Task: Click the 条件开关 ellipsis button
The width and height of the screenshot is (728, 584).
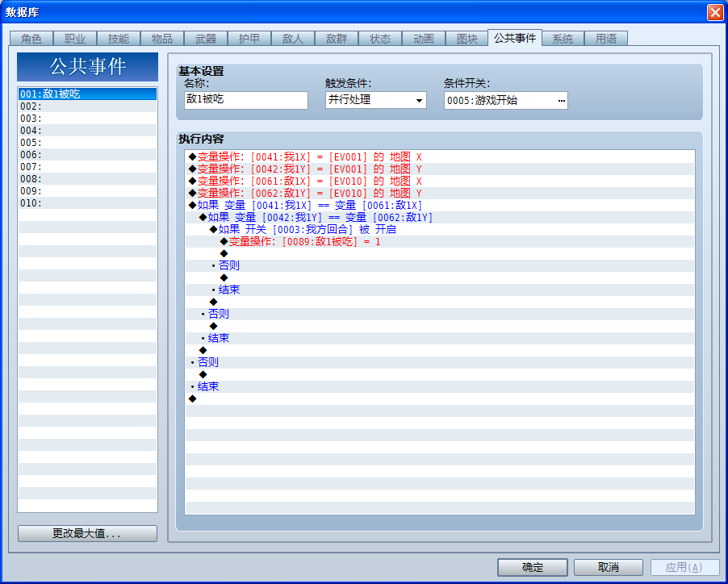Action: tap(561, 101)
